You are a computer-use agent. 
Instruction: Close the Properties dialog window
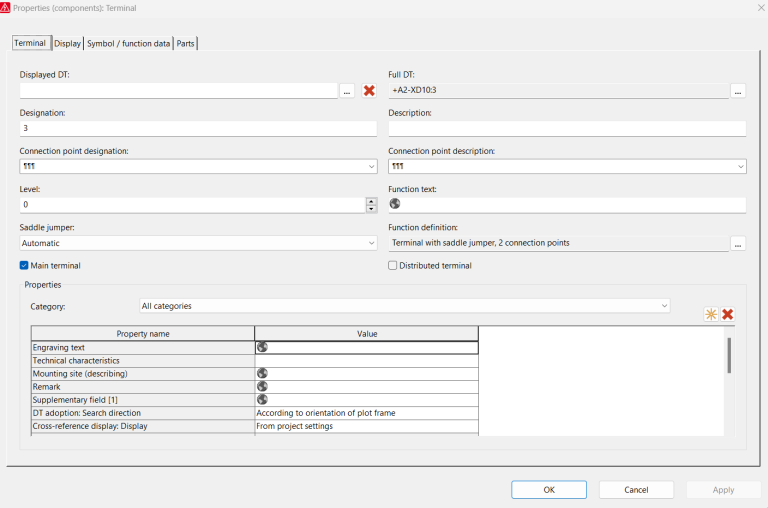pos(762,8)
